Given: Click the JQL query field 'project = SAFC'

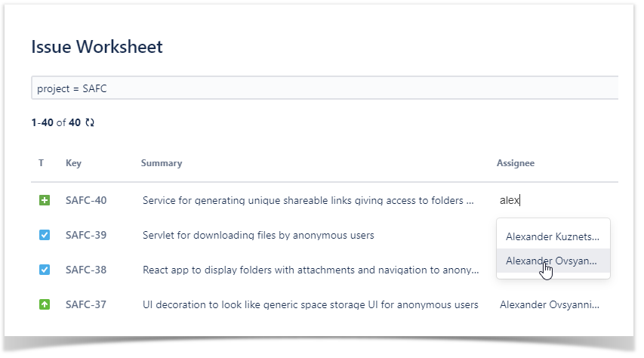Looking at the screenshot, I should [x=325, y=88].
